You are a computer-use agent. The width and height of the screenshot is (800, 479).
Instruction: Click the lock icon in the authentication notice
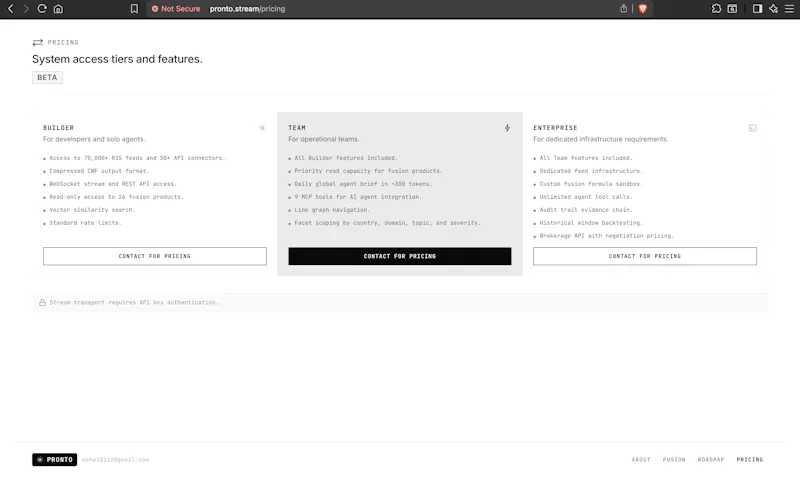coord(42,302)
